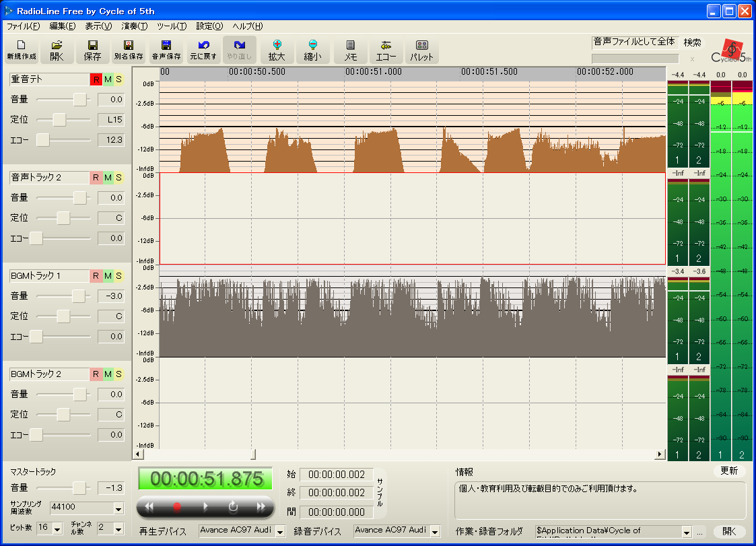Viewport: 756px width, 546px height.
Task: Rewind playback to the start
Action: 149,506
